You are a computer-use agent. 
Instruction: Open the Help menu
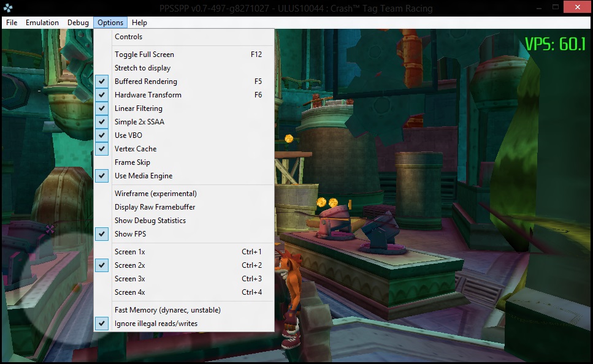[x=139, y=23]
